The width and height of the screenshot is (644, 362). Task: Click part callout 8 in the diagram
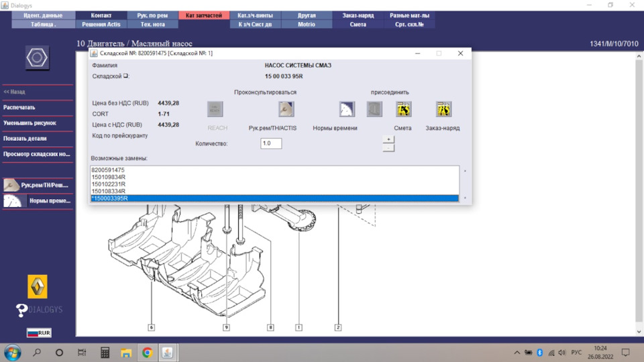[x=270, y=327]
